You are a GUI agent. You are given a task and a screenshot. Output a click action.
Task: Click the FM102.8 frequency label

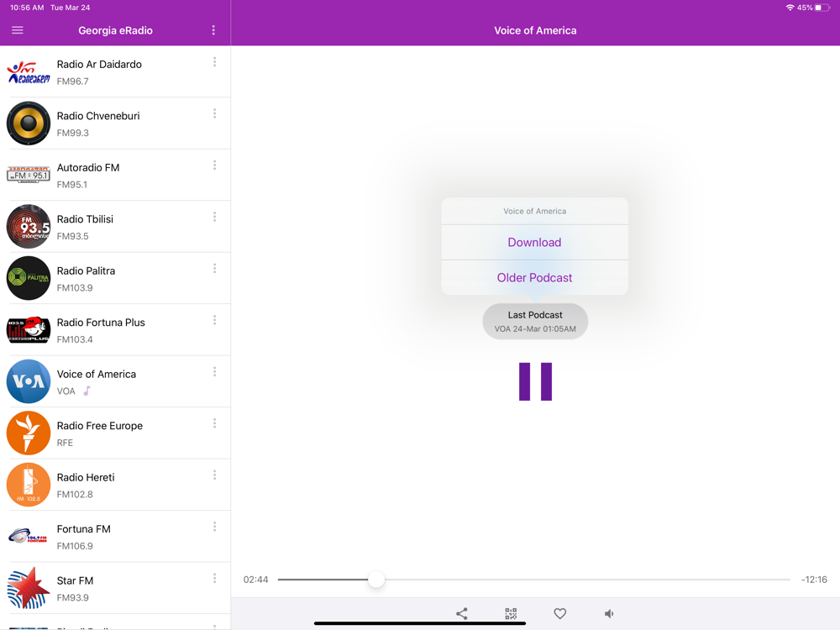[75, 495]
